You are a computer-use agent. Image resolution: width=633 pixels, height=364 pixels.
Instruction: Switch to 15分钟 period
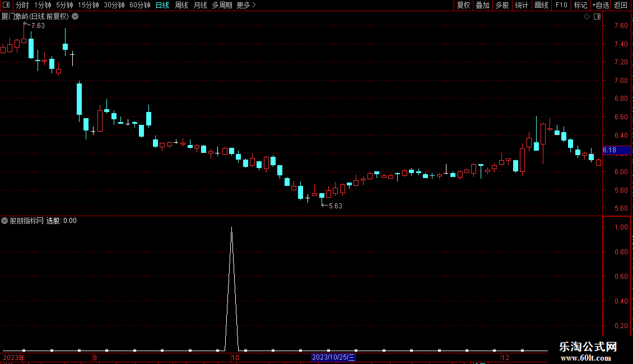point(88,5)
